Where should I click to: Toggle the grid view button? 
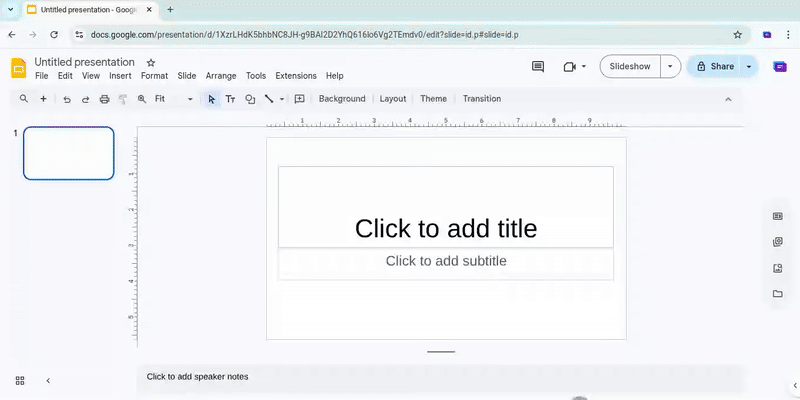pyautogui.click(x=20, y=380)
